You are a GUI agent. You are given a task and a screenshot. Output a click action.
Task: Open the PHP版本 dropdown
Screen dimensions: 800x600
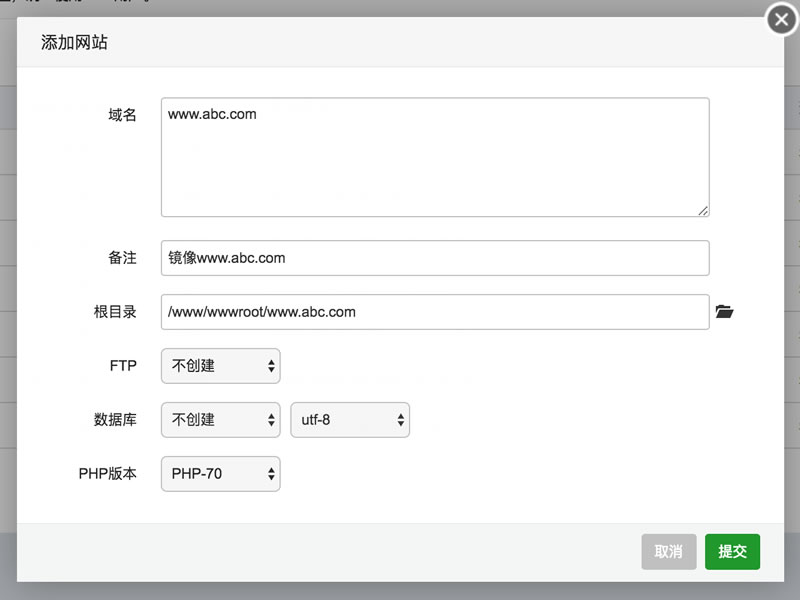click(x=220, y=474)
